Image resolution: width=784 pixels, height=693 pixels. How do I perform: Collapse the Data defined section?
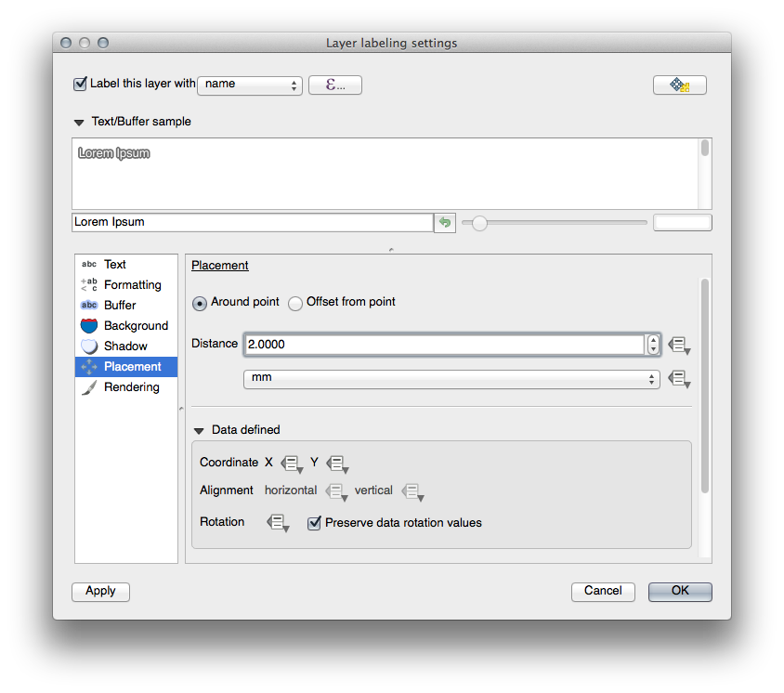(199, 429)
